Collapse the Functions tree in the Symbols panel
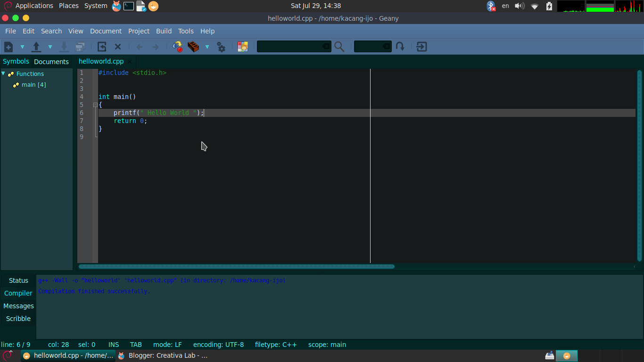This screenshot has width=644, height=362. [x=4, y=74]
